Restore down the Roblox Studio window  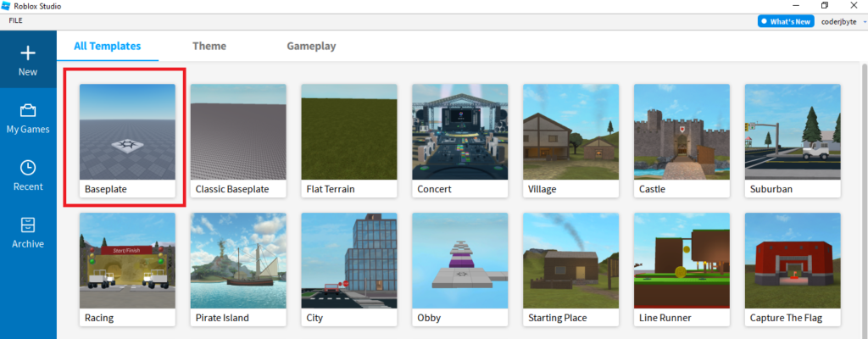coord(824,6)
